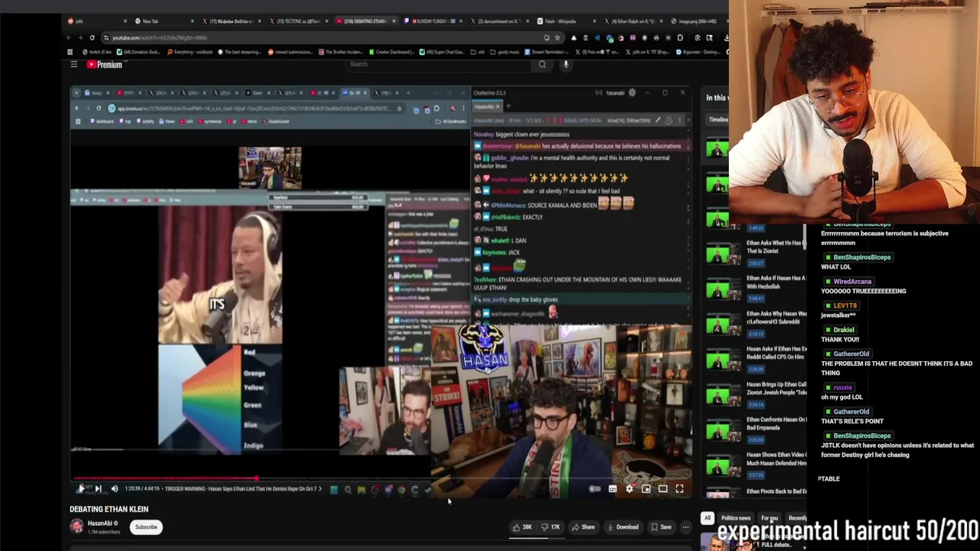Skip to next video
The width and height of the screenshot is (980, 551).
98,488
